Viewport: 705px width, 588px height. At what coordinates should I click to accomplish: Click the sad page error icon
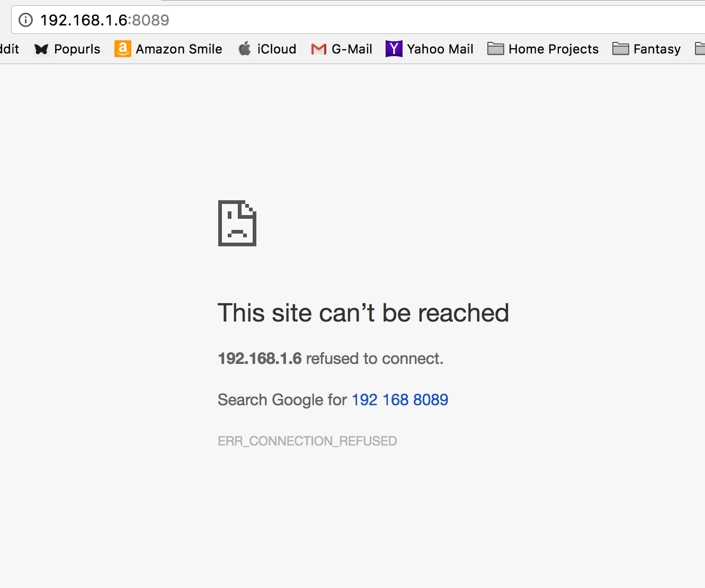tap(237, 223)
